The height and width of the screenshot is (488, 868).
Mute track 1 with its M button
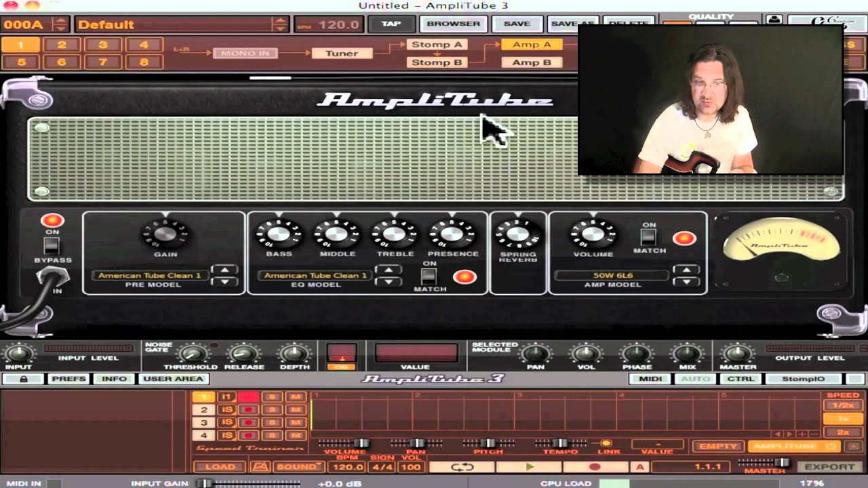coord(296,397)
